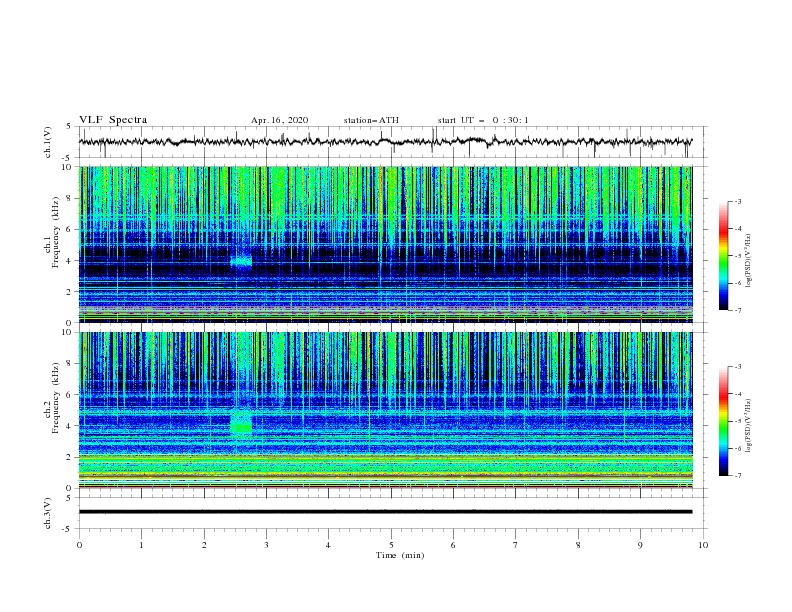Click the 'ch.1(V)' waveform axis label
The height and width of the screenshot is (612, 792).
[47, 142]
